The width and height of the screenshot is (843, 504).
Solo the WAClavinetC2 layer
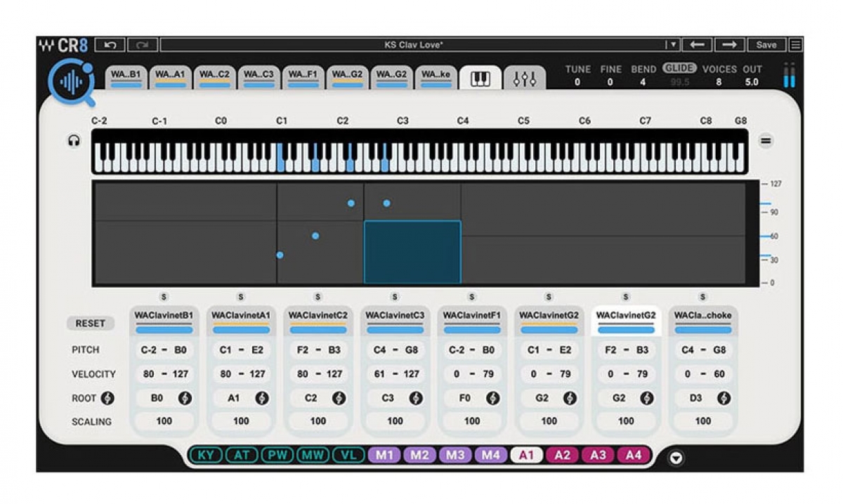(x=318, y=298)
